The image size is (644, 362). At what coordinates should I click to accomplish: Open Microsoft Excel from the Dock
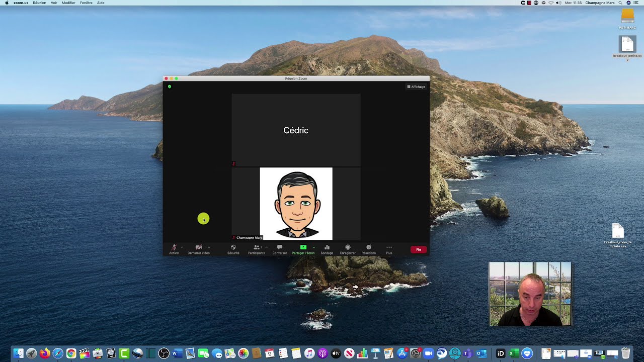(x=514, y=353)
